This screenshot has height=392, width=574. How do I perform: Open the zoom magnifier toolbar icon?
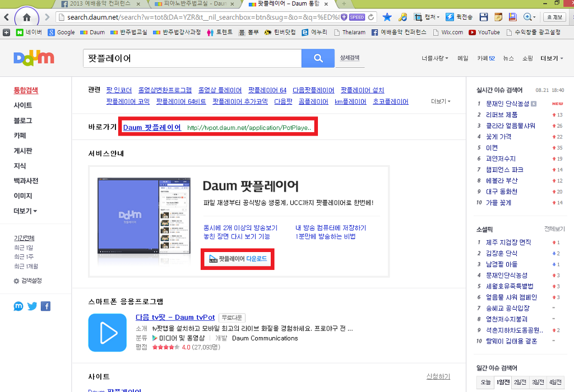(x=527, y=17)
